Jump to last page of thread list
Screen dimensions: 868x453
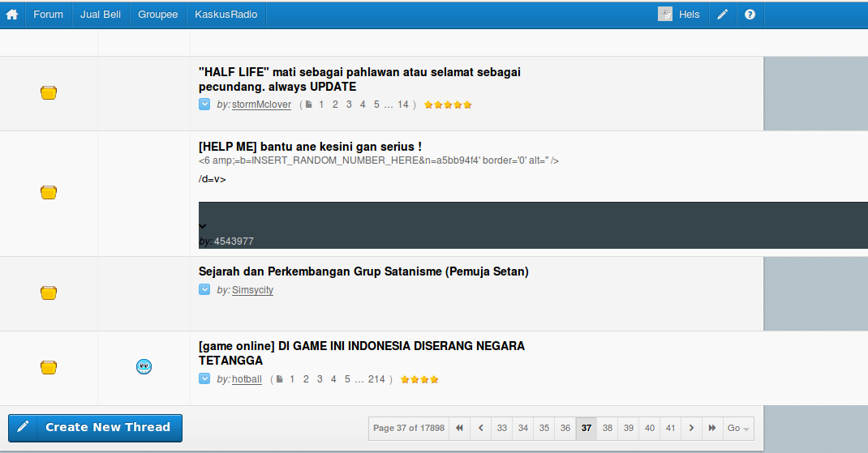712,428
